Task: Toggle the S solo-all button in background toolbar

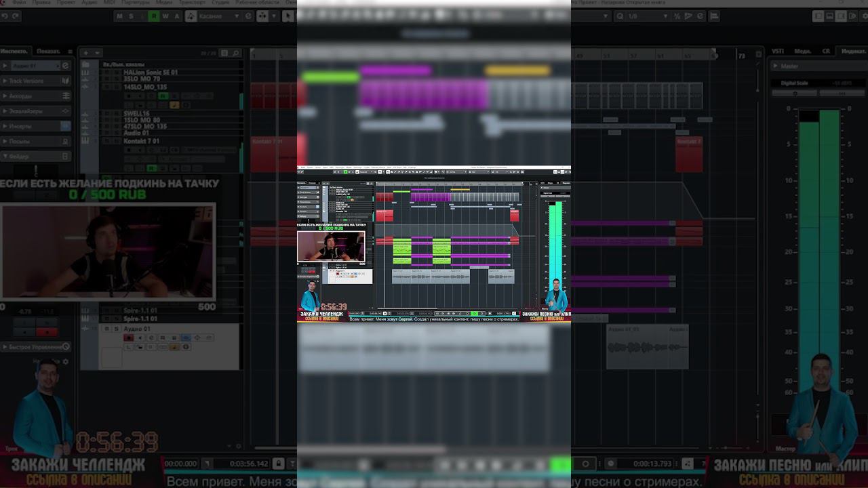Action: point(132,16)
